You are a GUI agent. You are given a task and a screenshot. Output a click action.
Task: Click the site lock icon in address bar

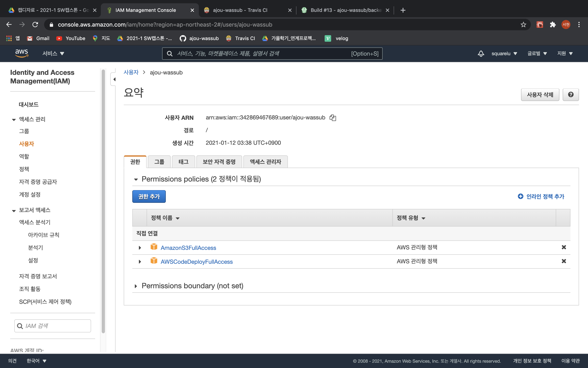(x=51, y=25)
